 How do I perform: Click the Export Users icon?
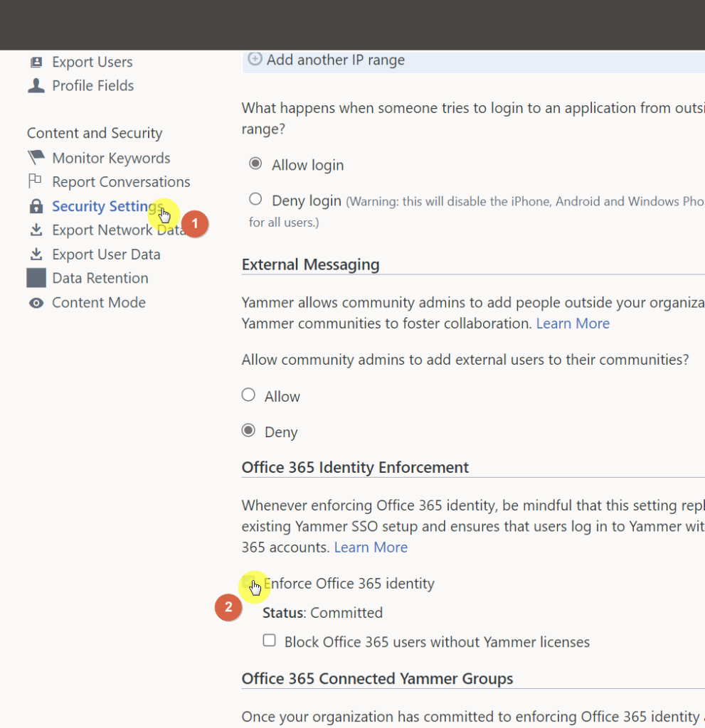pos(36,63)
